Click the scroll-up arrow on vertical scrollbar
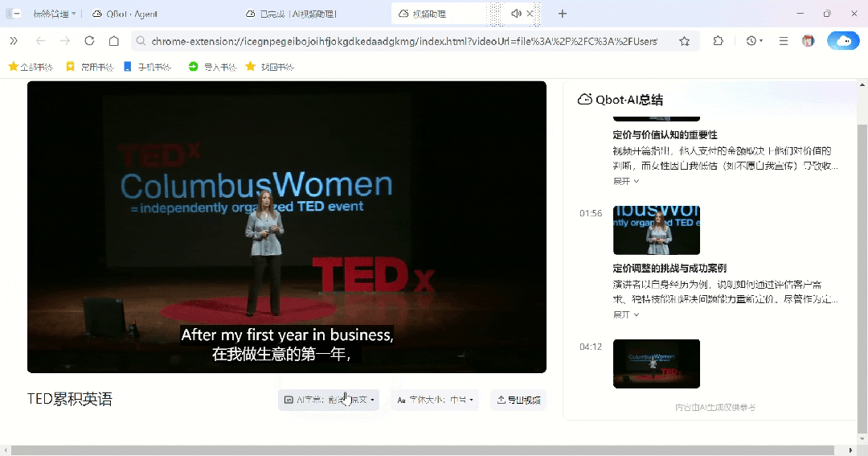868x456 pixels. click(x=862, y=84)
